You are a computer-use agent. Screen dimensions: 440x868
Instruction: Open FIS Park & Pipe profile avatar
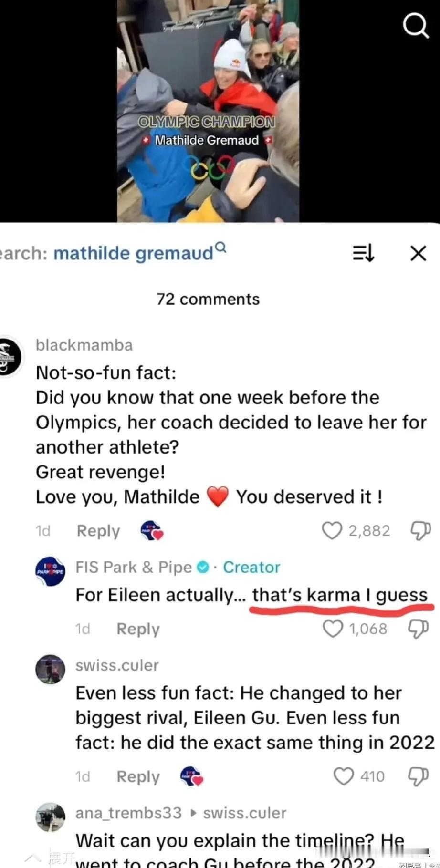(51, 571)
